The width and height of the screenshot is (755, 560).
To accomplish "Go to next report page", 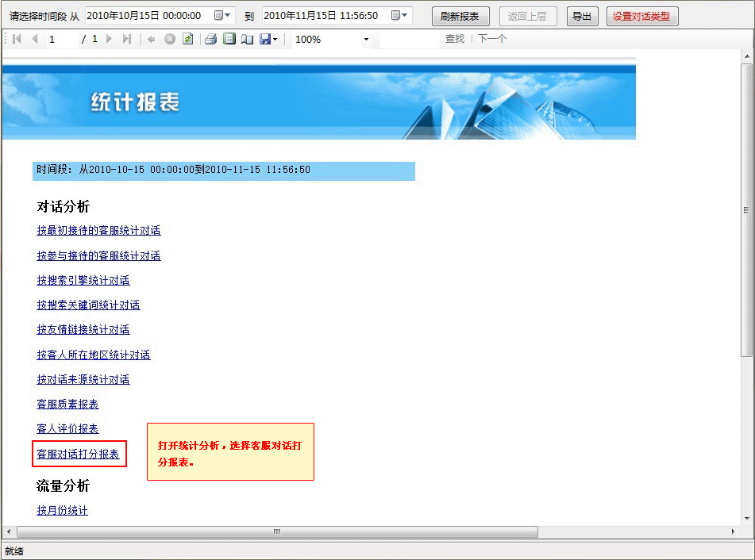I will [109, 39].
